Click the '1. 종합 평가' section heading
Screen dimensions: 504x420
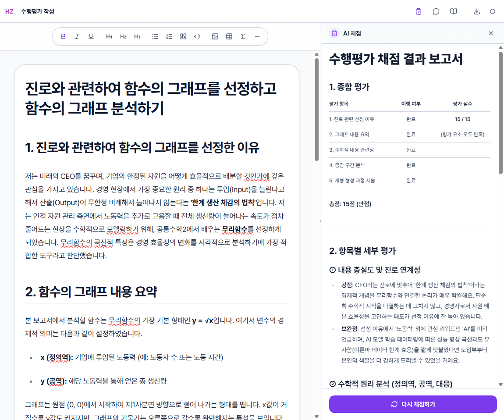tap(349, 87)
